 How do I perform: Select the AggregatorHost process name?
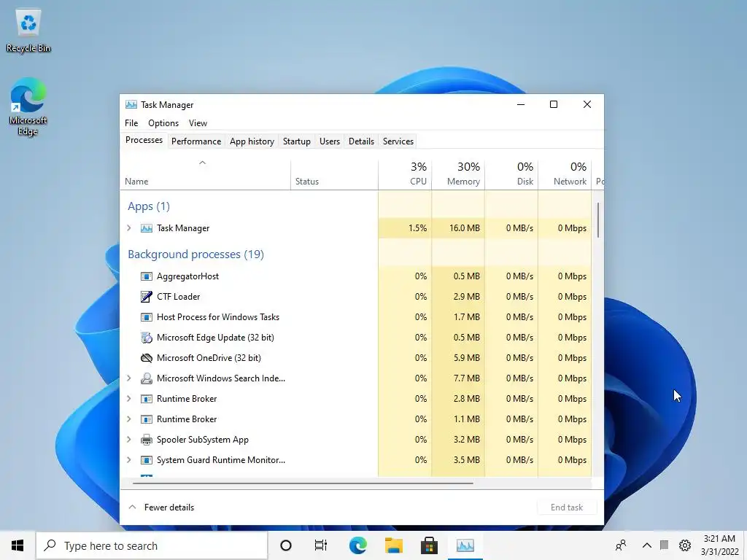coord(187,276)
